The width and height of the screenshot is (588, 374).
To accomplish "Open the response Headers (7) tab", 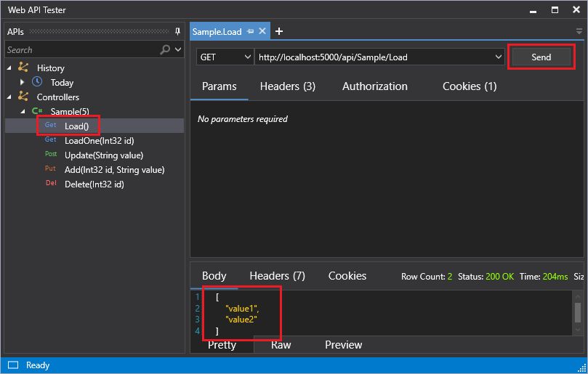I will coord(277,276).
